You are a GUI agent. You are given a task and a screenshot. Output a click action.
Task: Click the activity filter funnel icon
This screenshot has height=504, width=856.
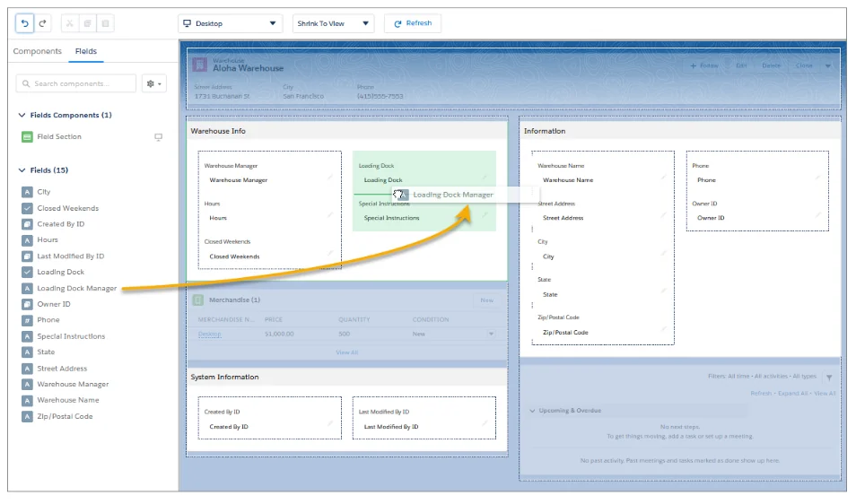coord(829,377)
